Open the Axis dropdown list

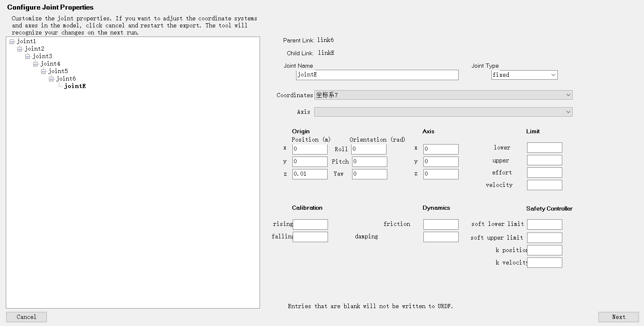(443, 112)
